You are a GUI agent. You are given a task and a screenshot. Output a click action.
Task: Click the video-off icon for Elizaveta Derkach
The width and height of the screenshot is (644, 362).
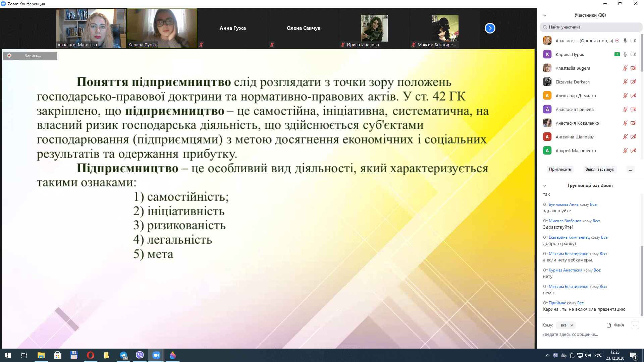click(633, 82)
